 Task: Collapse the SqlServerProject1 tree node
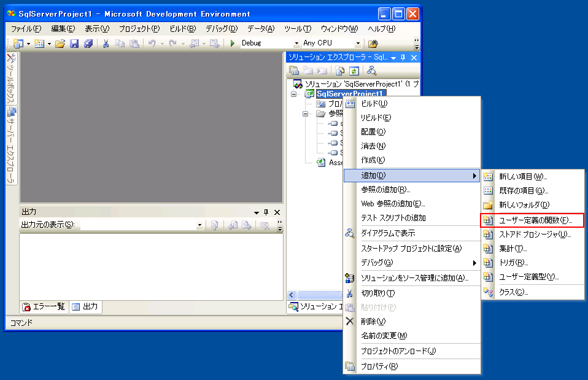coord(293,94)
